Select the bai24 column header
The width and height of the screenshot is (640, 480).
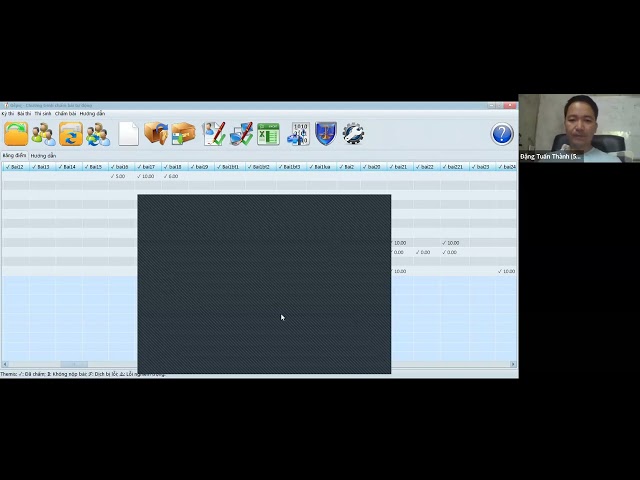[x=507, y=167]
